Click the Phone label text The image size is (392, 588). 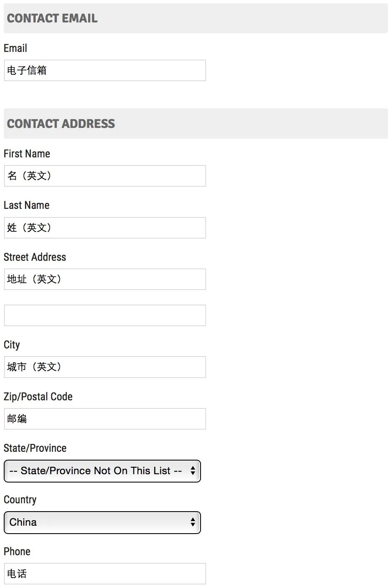click(x=17, y=551)
